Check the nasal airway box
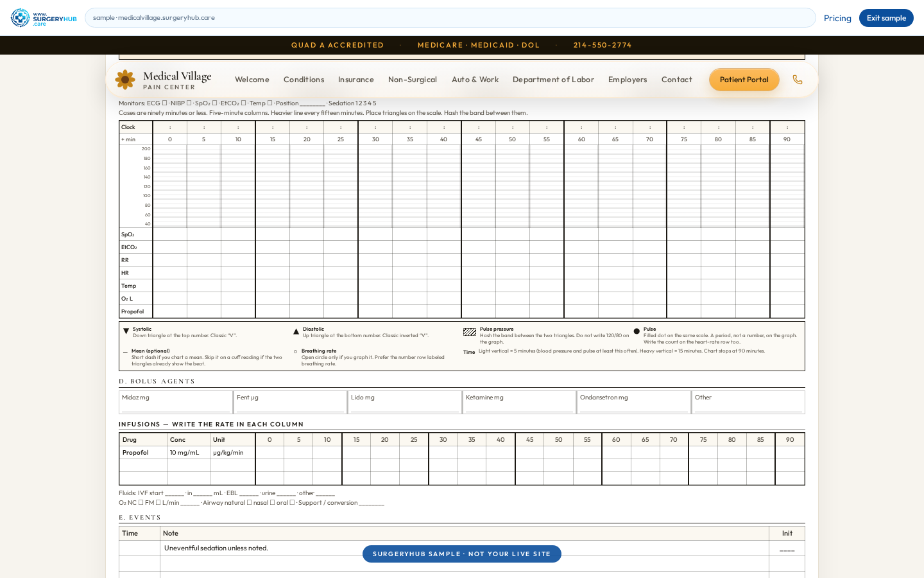Image resolution: width=924 pixels, height=578 pixels. point(272,502)
